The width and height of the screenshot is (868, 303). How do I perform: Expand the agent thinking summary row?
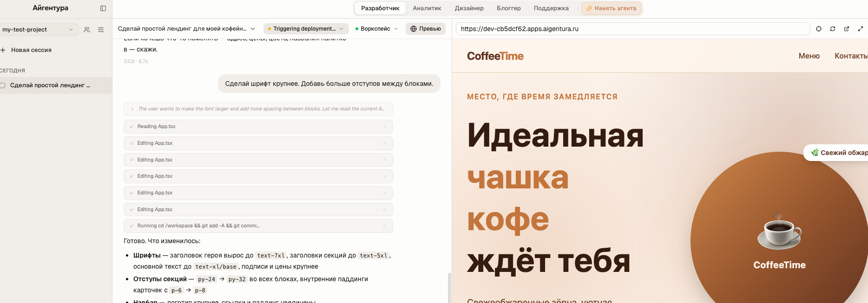pos(258,109)
